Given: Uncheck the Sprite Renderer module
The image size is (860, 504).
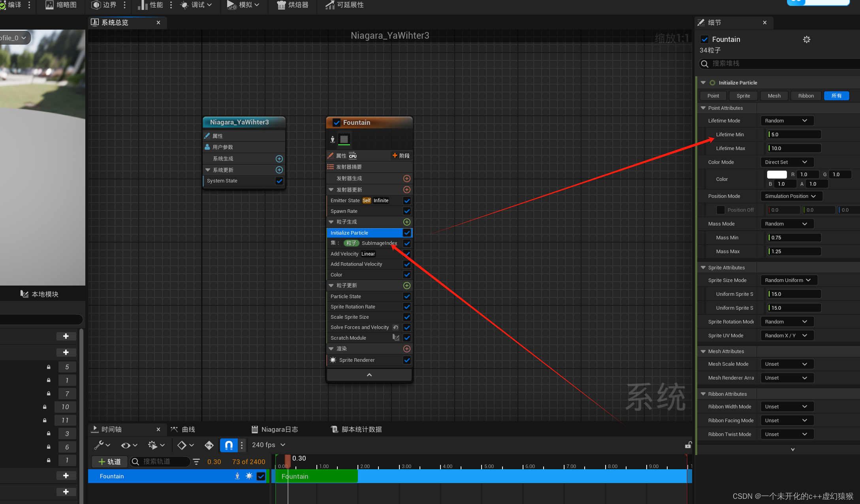Looking at the screenshot, I should click(407, 360).
